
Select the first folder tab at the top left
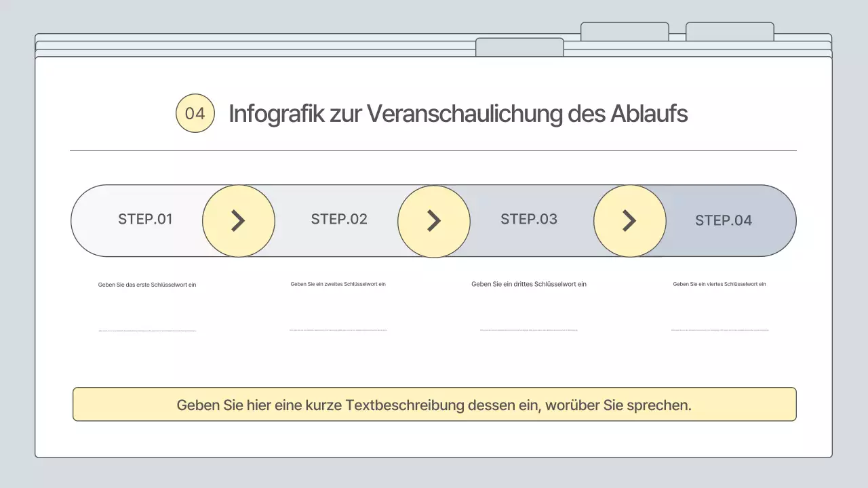tap(519, 47)
